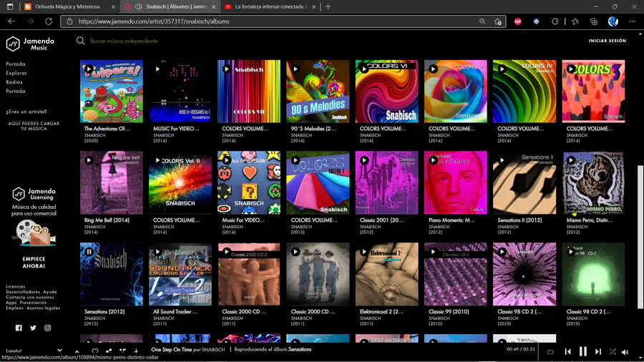Pause the Sensations album cover
Viewport: 644px width, 362px height.
tap(89, 252)
